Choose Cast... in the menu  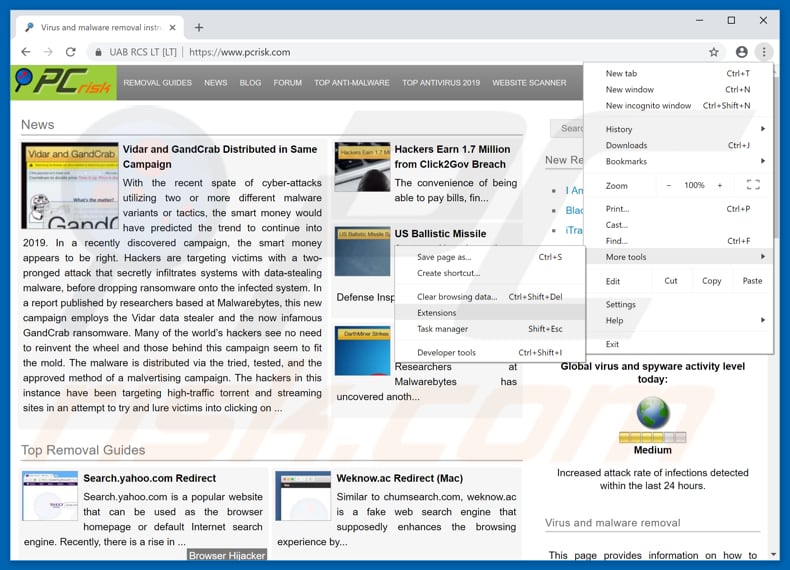679,225
